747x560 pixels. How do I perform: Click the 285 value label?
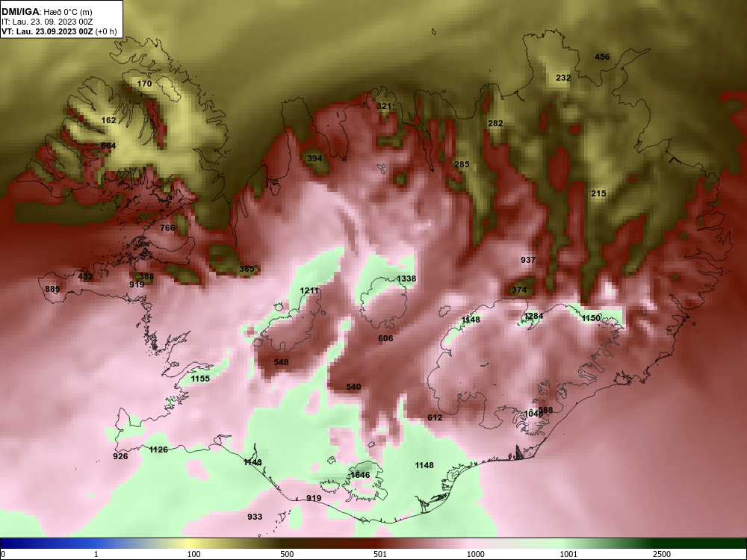click(462, 165)
